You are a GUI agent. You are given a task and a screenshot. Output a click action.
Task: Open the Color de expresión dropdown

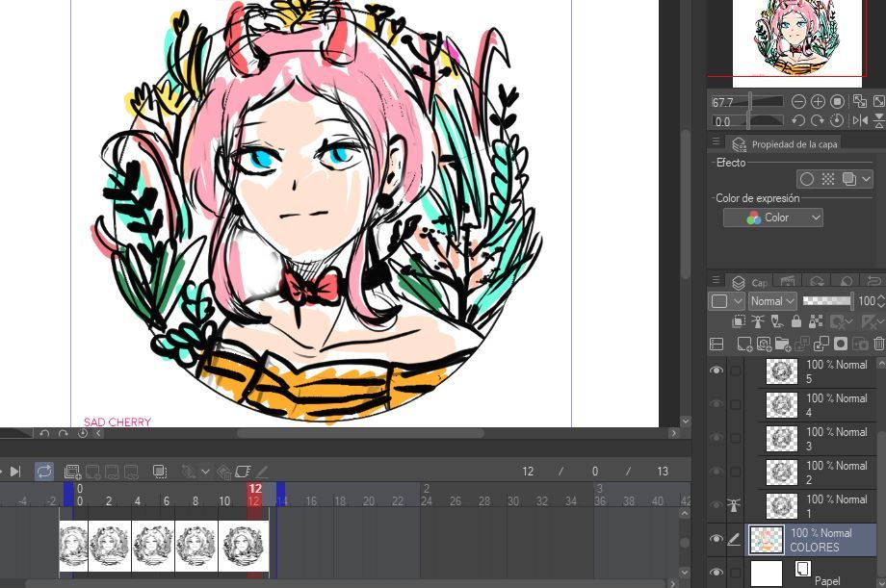point(773,217)
